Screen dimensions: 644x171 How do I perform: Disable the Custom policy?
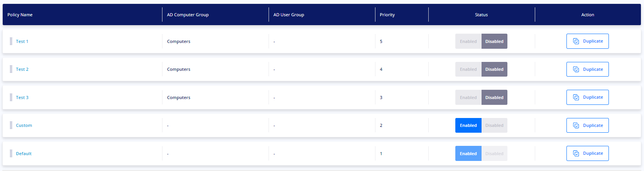pos(494,125)
